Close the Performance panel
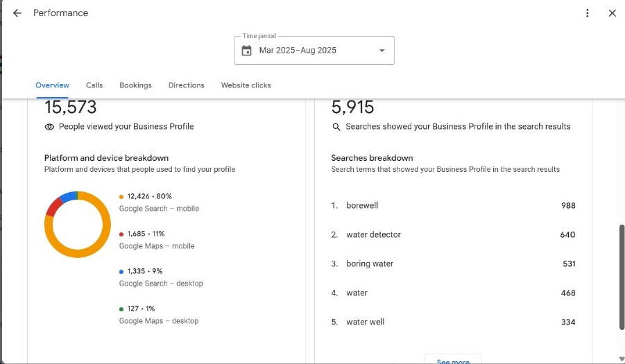The image size is (625, 364). [612, 13]
